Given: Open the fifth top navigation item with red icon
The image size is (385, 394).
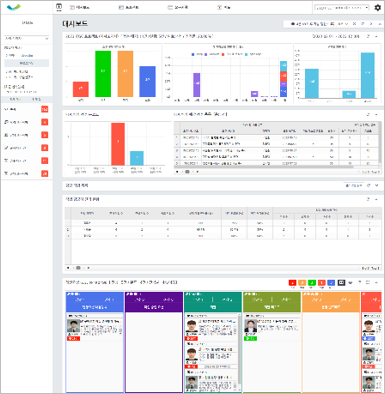Looking at the screenshot, I should 224,7.
